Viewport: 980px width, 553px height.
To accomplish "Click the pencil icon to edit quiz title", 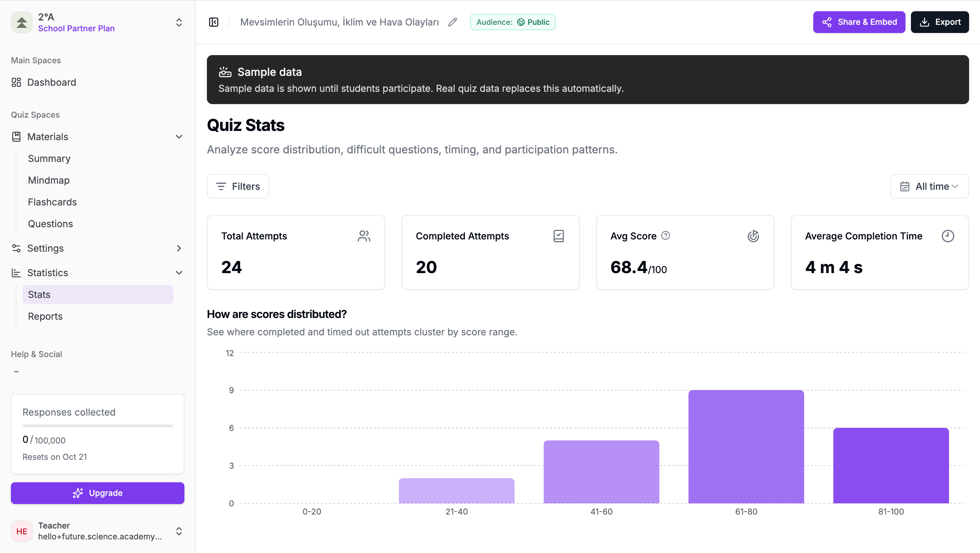I will pos(452,22).
